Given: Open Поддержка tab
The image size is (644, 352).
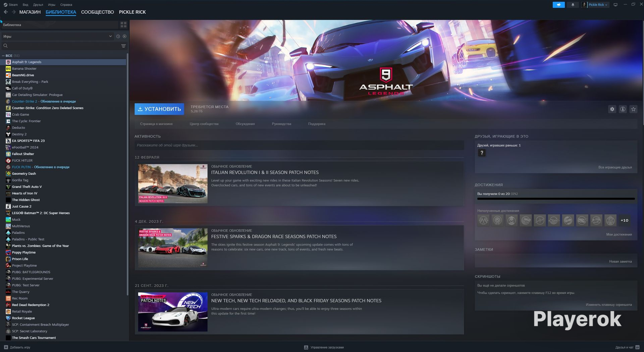Looking at the screenshot, I should (317, 124).
